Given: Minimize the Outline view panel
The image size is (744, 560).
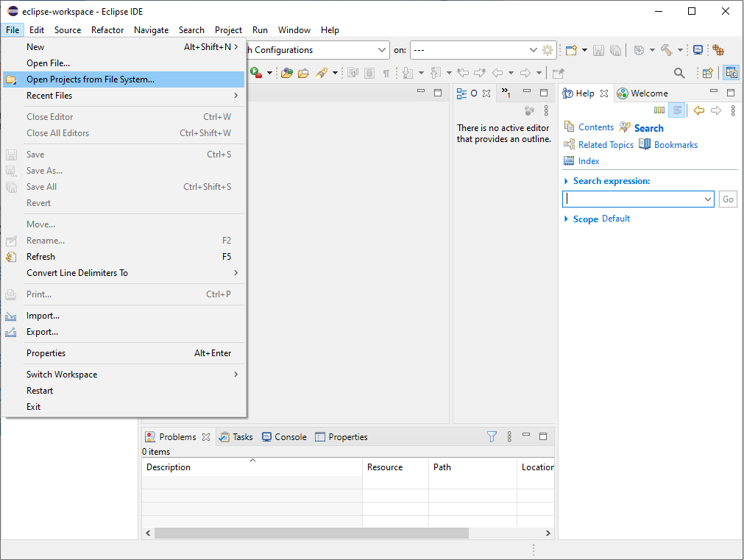Looking at the screenshot, I should (527, 91).
